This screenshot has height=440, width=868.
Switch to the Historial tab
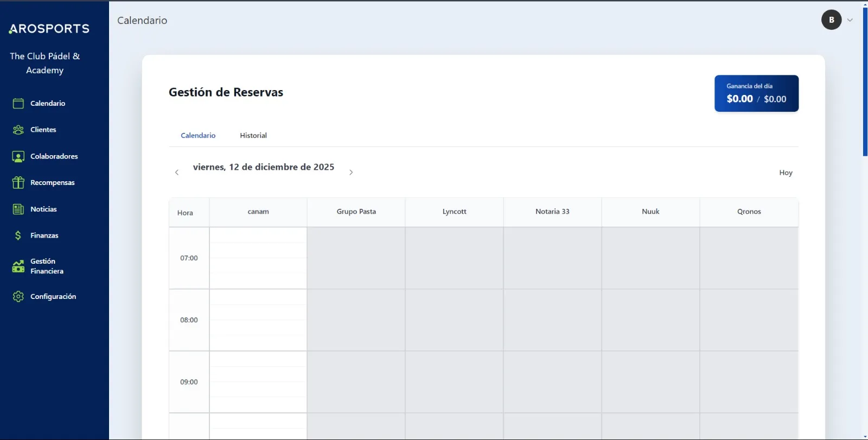pyautogui.click(x=253, y=136)
